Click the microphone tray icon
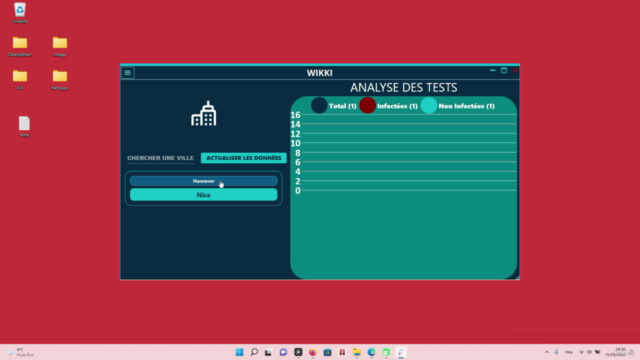640x360 pixels. pyautogui.click(x=556, y=352)
